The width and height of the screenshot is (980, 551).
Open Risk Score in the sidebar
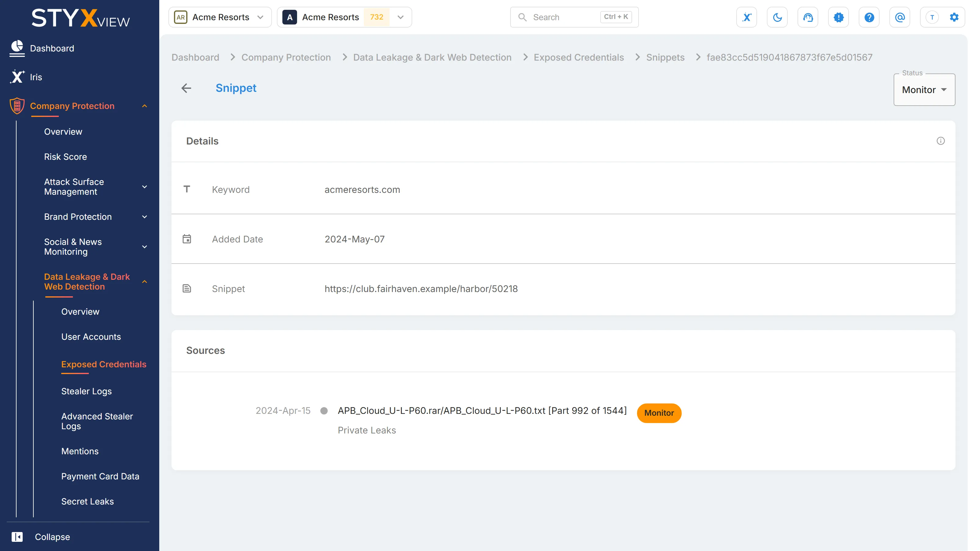(x=66, y=157)
